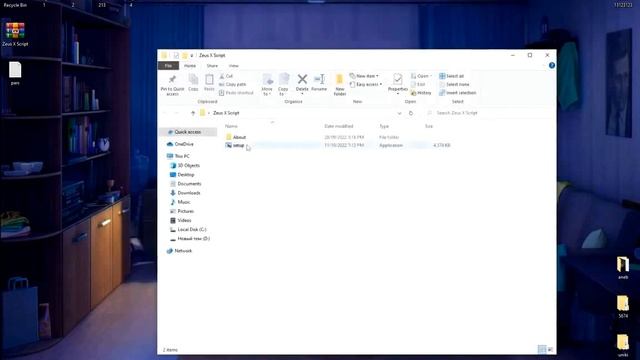Click the Cut scissors command
This screenshot has width=640, height=360.
pyautogui.click(x=226, y=76)
